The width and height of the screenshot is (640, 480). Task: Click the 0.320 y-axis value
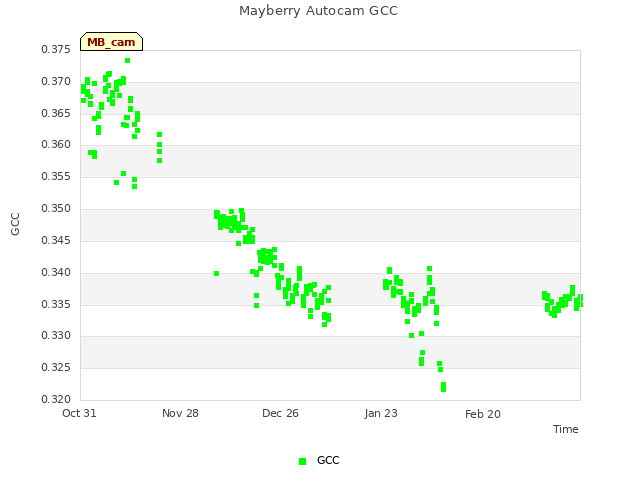tap(56, 399)
